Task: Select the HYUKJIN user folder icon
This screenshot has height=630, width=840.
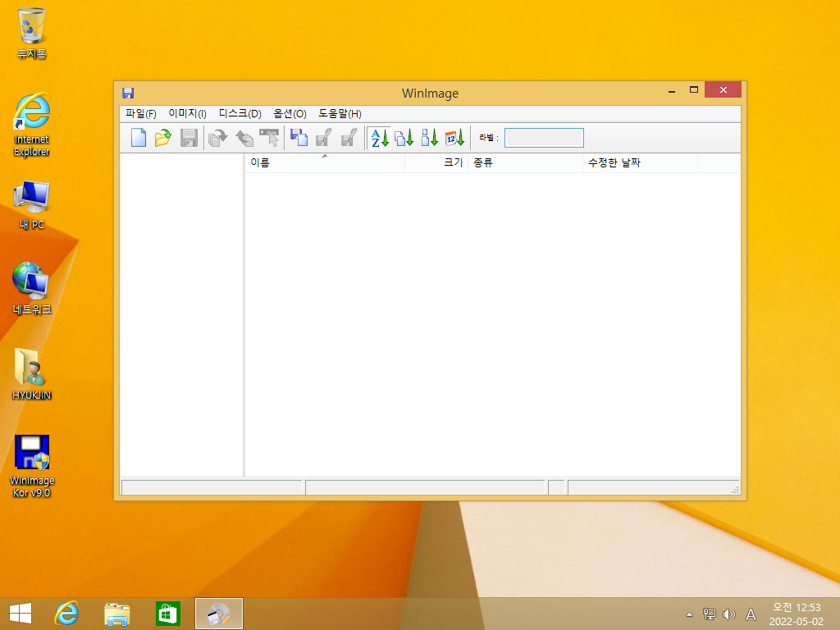Action: coord(32,374)
